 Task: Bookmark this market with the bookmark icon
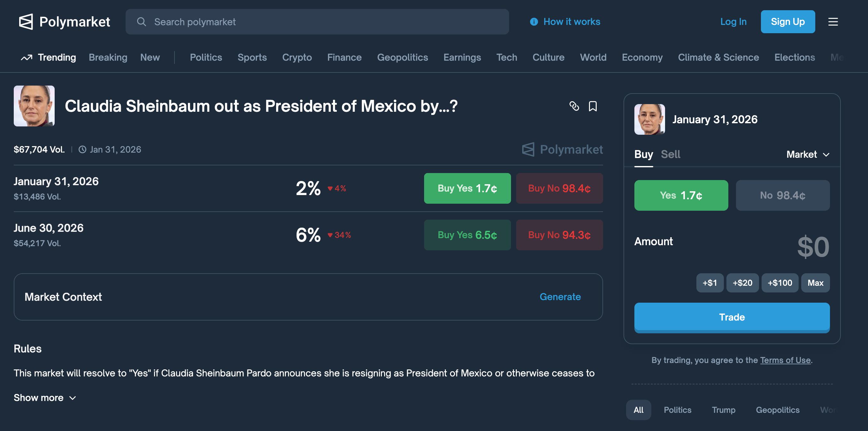click(593, 106)
